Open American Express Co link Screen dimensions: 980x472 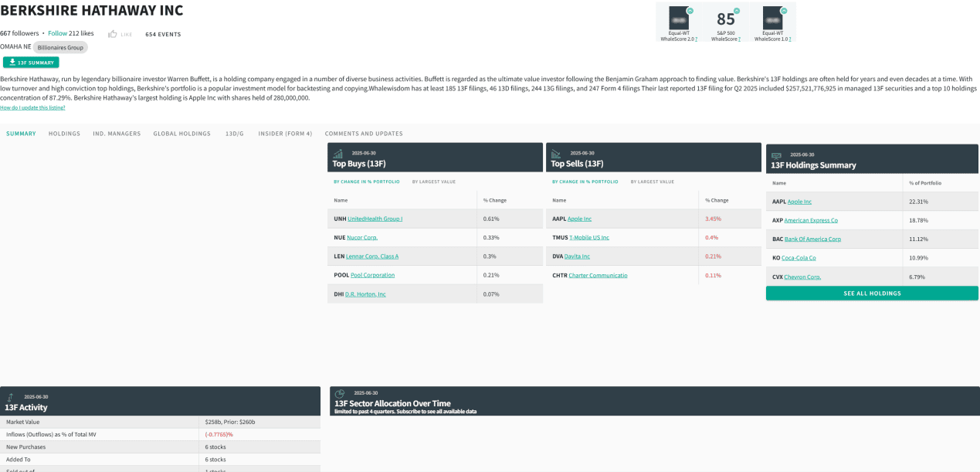click(x=812, y=220)
